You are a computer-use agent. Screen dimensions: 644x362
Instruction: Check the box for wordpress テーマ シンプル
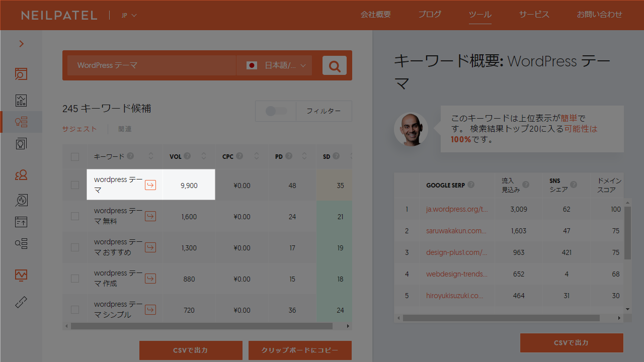coord(75,310)
